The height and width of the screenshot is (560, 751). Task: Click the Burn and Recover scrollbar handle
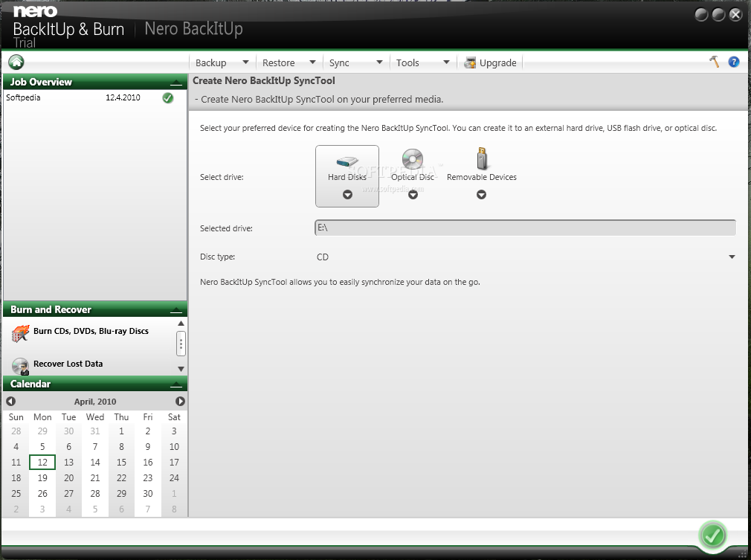[x=181, y=344]
